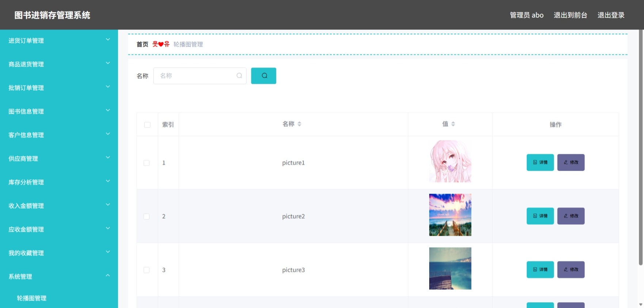Open the 我的收藏管理 sidebar menu
This screenshot has height=308, width=644.
tap(59, 253)
